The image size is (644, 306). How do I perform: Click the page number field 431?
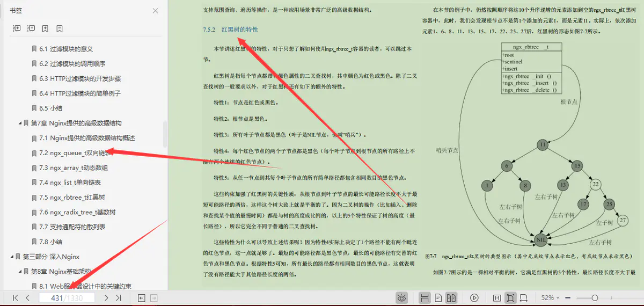[67, 297]
